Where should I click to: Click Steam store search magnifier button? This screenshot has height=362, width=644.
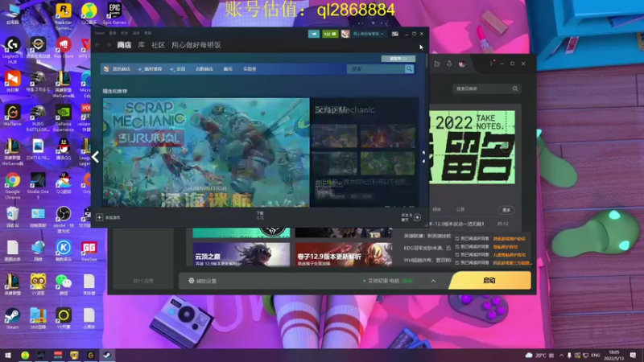point(409,69)
